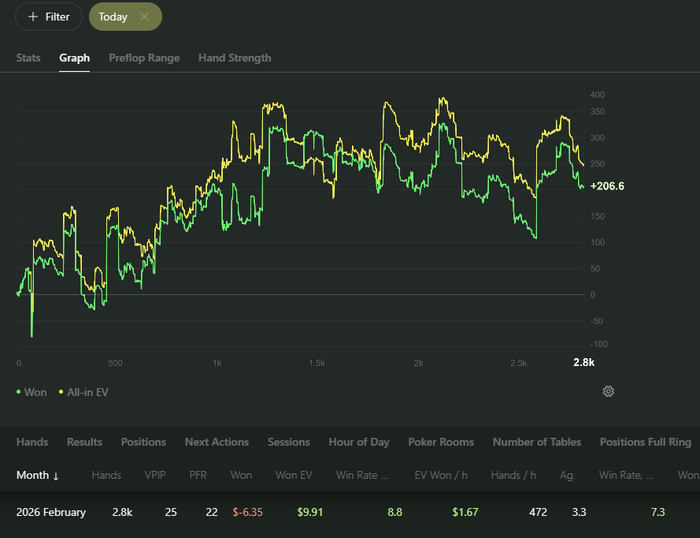
Task: Sort by Month descending arrow
Action: [56, 476]
